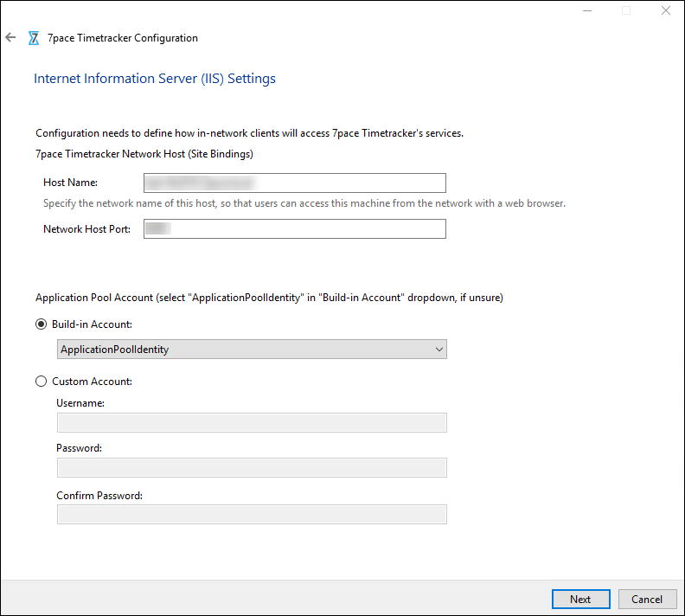
Task: Click the Application Pool Account description text
Action: point(269,298)
